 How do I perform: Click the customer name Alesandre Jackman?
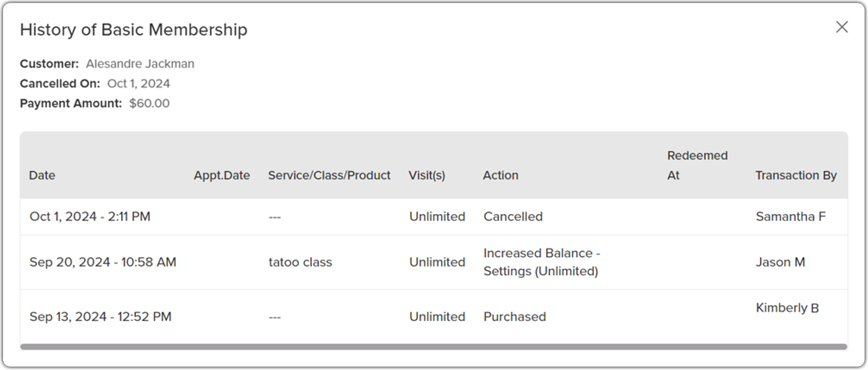[x=140, y=64]
